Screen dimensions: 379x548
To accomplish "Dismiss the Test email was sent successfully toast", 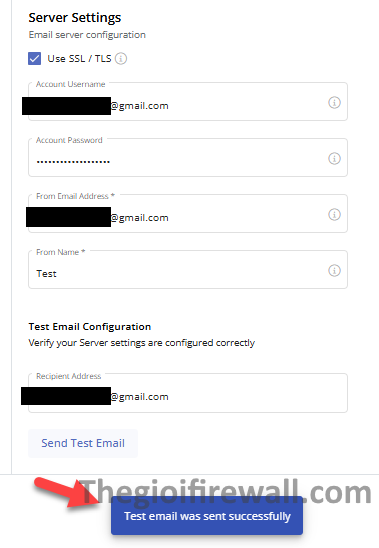I will pyautogui.click(x=207, y=516).
